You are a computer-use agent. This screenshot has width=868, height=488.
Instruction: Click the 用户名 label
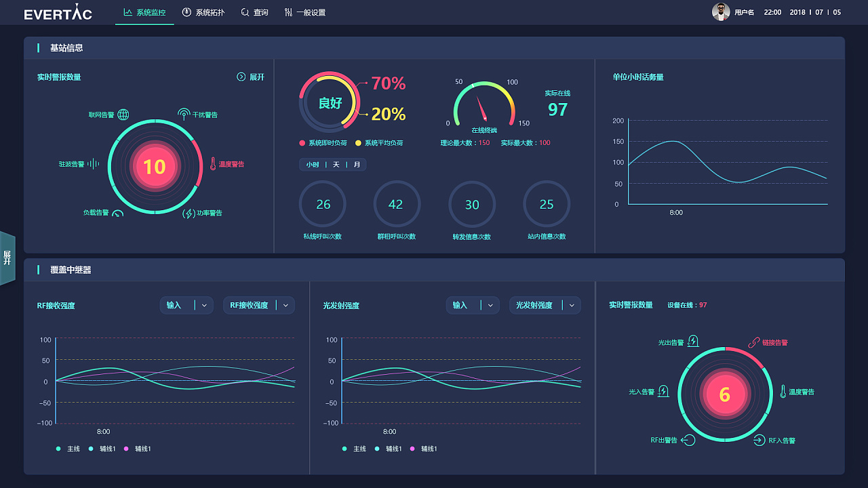click(744, 12)
